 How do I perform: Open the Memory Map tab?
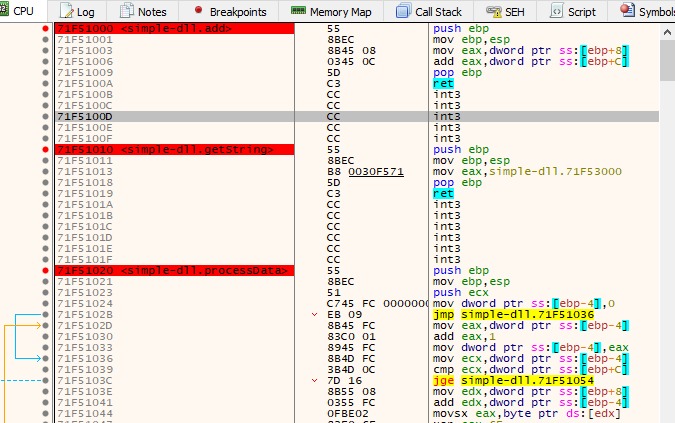[331, 11]
